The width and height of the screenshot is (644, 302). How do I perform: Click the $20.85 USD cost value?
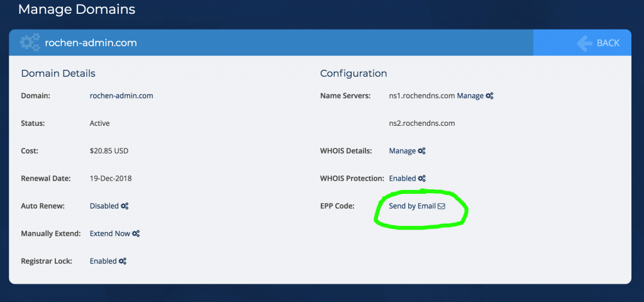[109, 151]
